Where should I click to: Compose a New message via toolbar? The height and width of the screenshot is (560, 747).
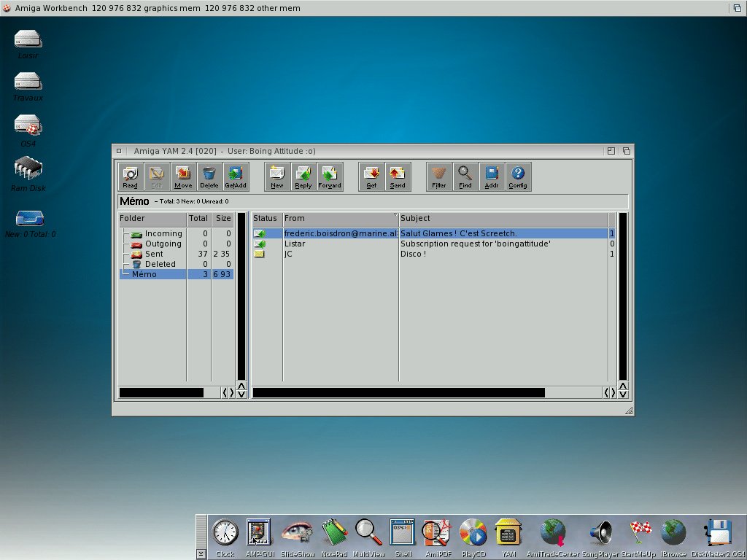click(276, 176)
